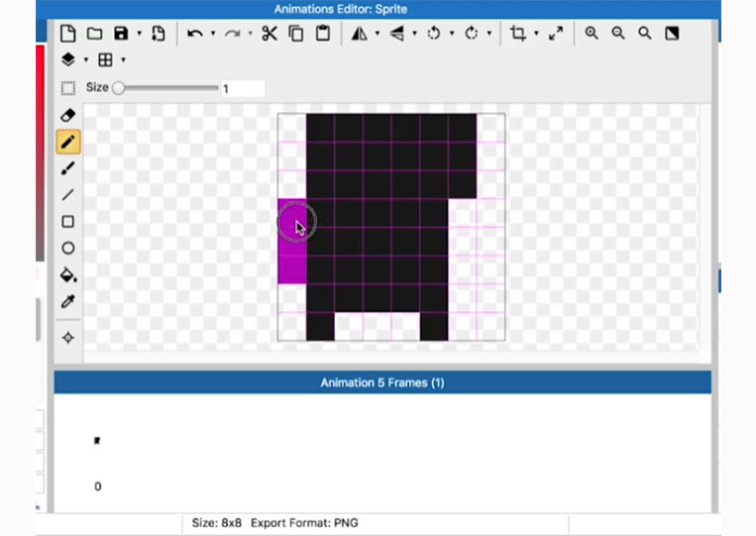
Task: Click the 'Animation 5 Frames (1)' header
Action: [x=382, y=382]
